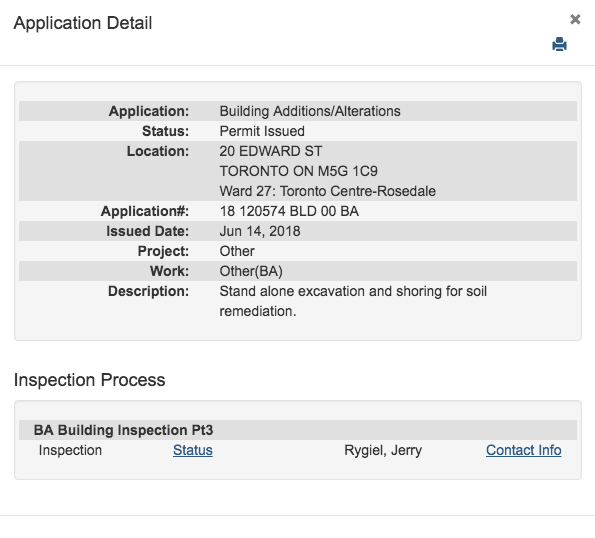Select the Application Detail heading
This screenshot has width=595, height=538.
coord(83,23)
